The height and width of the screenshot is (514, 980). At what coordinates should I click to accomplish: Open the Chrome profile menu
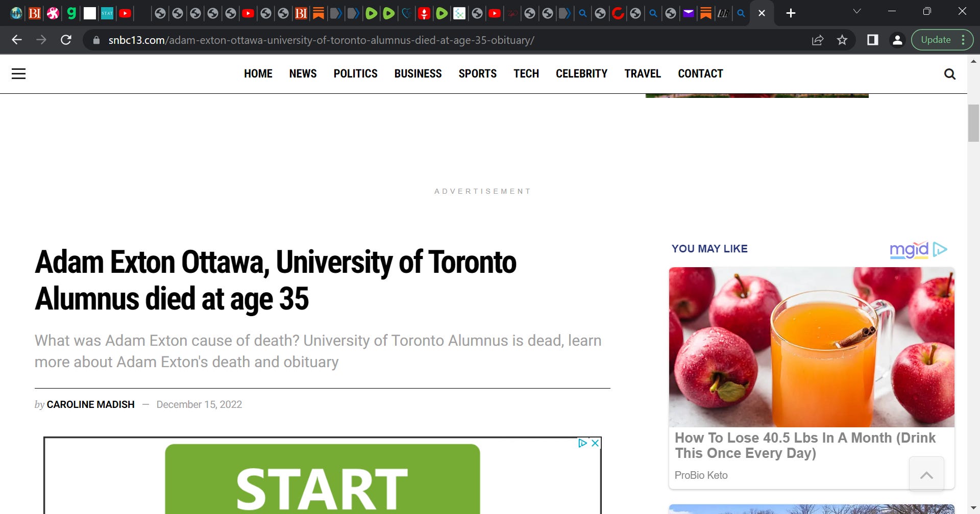pos(897,40)
